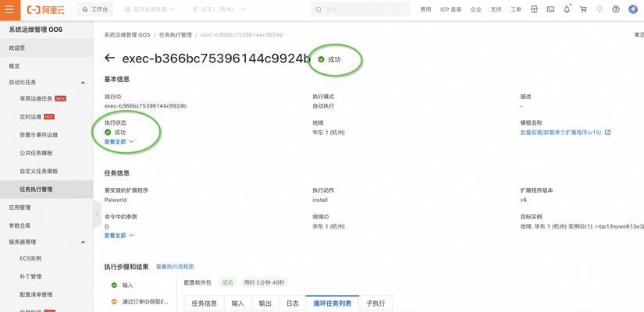Open the shopping cart icon
The image size is (644, 312).
(583, 9)
